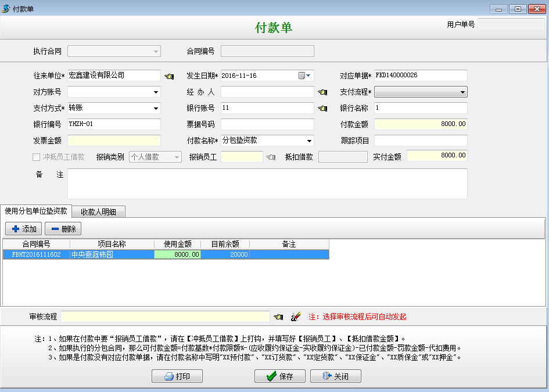549x392 pixels.
Task: Click the 添加 add row button
Action: pyautogui.click(x=24, y=229)
